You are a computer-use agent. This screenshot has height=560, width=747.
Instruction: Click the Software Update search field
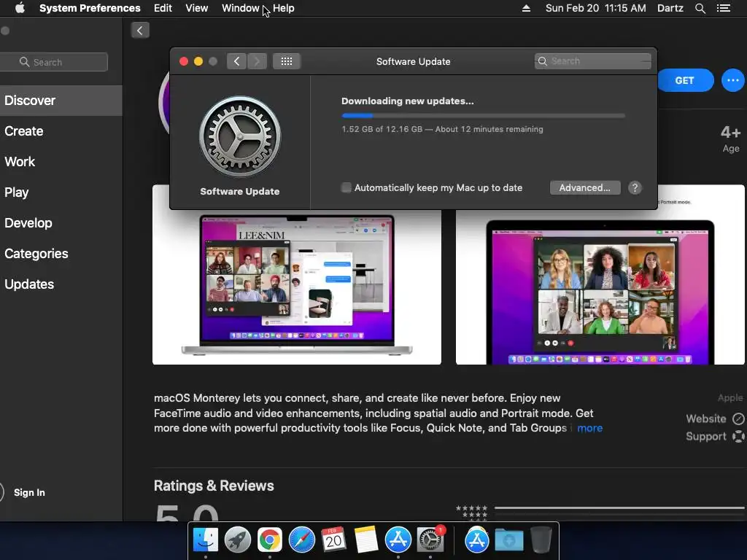(x=592, y=61)
